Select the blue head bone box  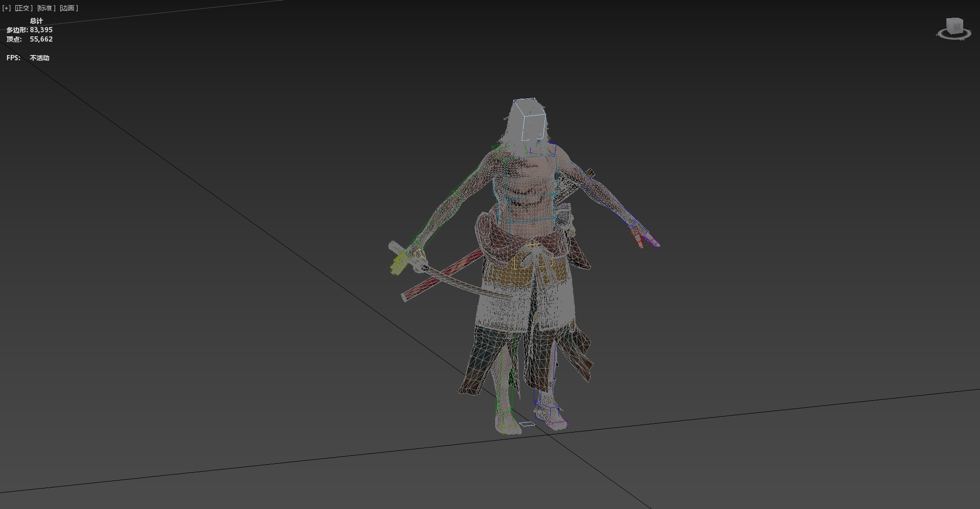coord(533,125)
